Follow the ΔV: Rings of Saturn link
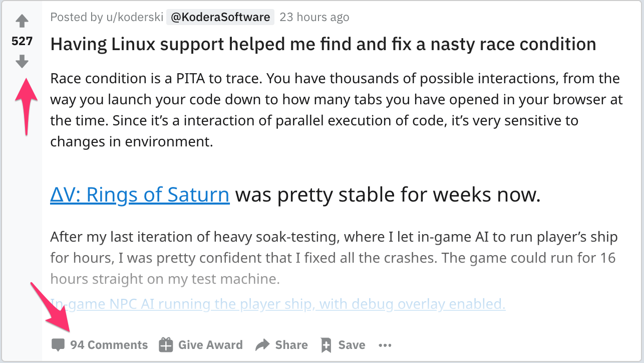The height and width of the screenshot is (363, 644). click(140, 194)
